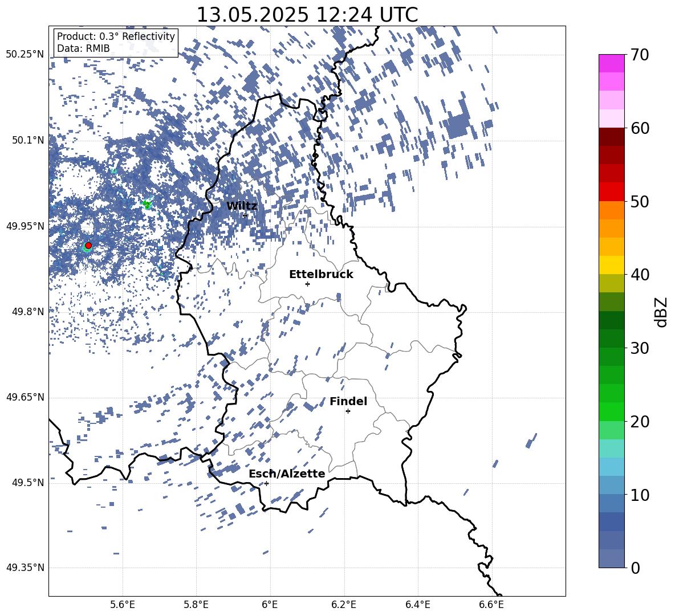Click the red radar site marker

pos(88,246)
